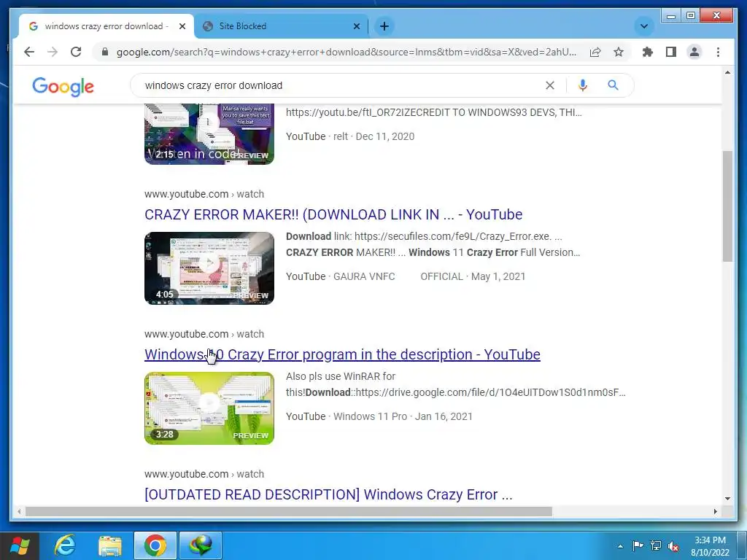Viewport: 747px width, 560px height.
Task: Open 'Windows 10 Crazy Error program' link
Action: pos(342,354)
